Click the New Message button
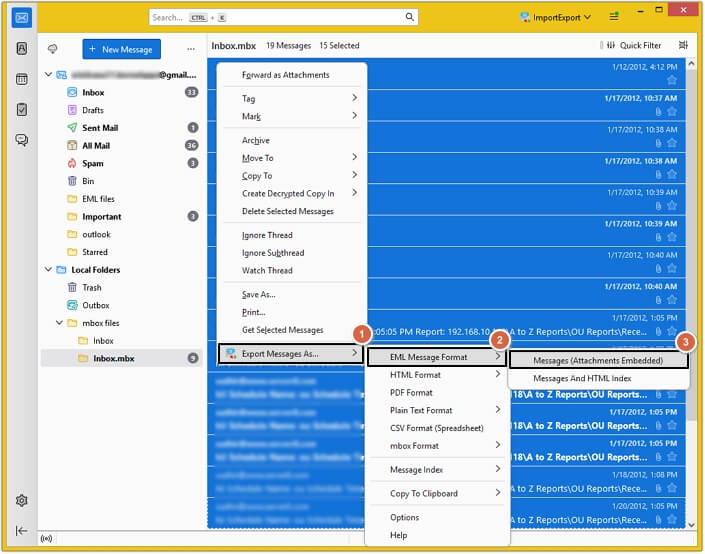This screenshot has width=705, height=554. pos(121,49)
